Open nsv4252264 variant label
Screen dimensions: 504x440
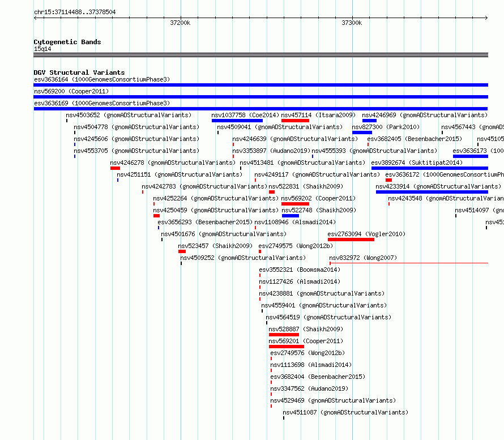click(216, 198)
